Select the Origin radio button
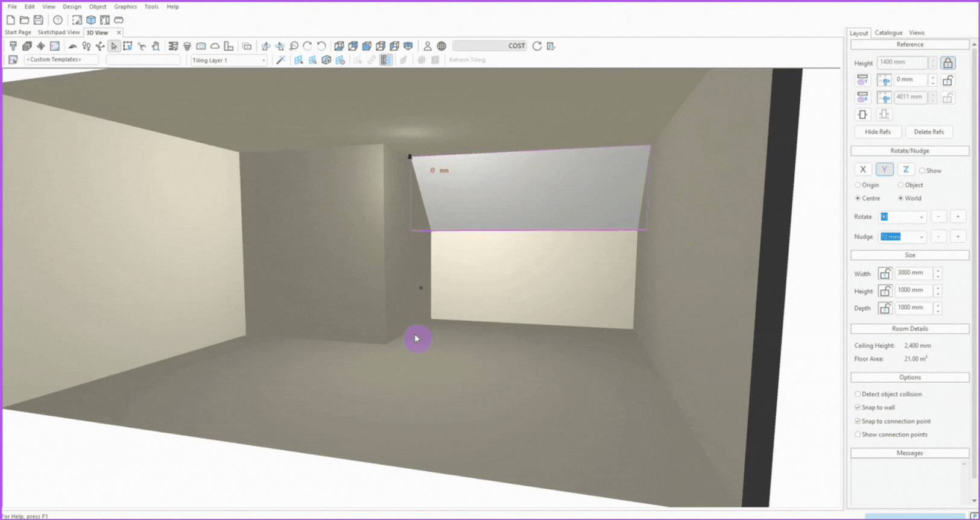This screenshot has height=520, width=980. coord(858,185)
